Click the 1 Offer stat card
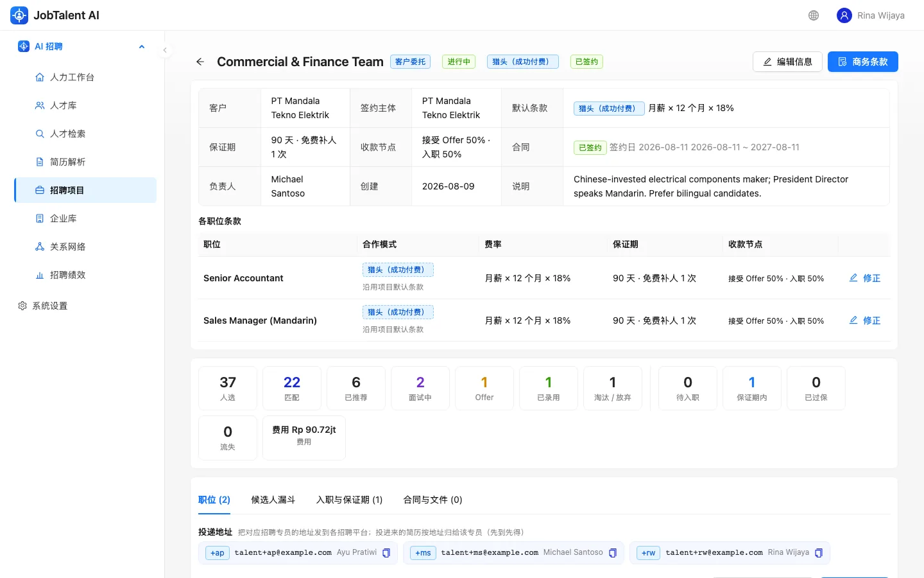 coord(484,388)
